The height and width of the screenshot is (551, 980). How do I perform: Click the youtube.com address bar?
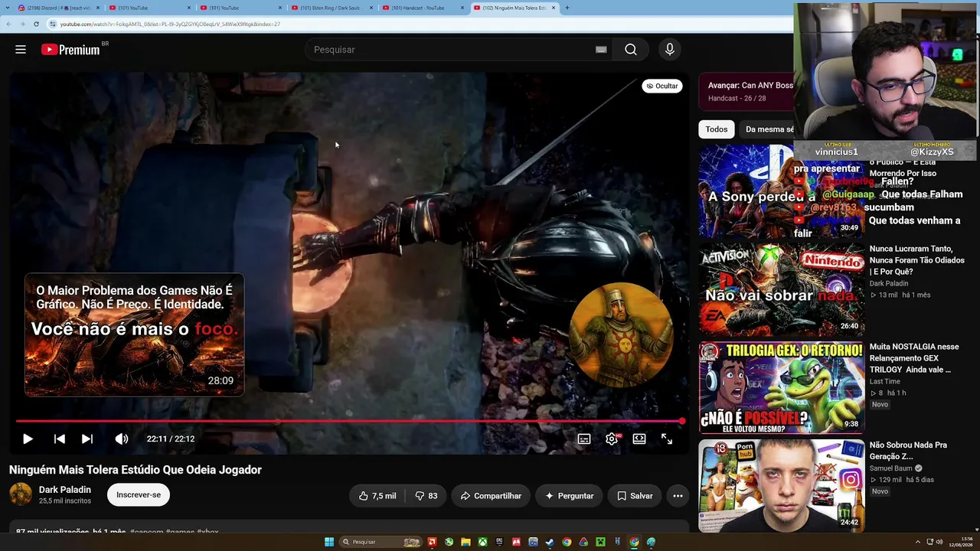pyautogui.click(x=421, y=24)
